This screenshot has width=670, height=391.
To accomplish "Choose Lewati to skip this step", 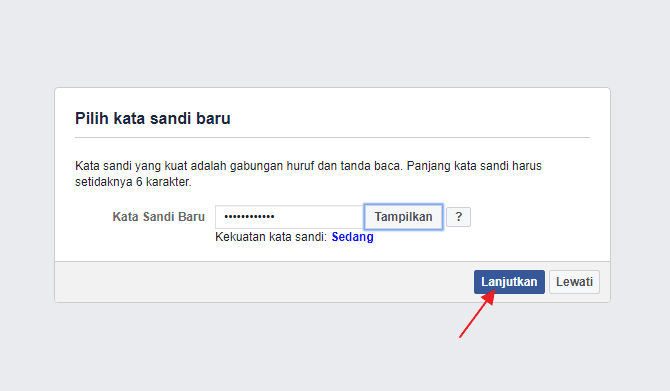I will (574, 282).
